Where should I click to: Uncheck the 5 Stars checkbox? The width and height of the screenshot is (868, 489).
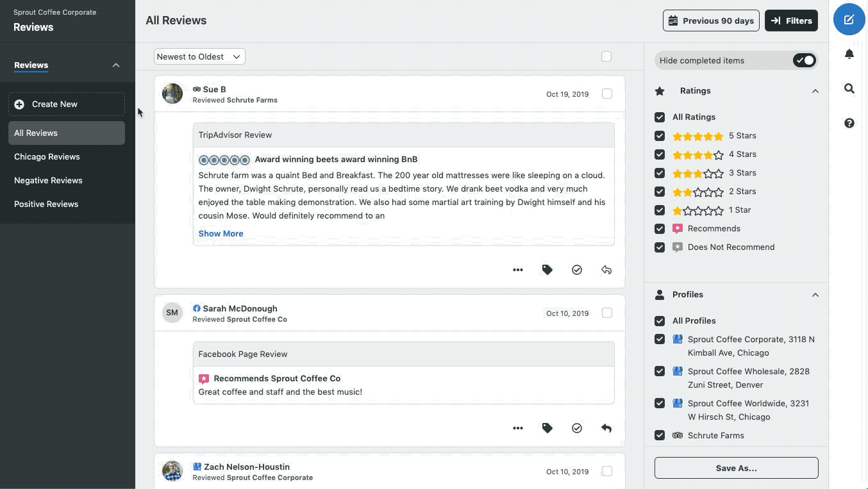tap(660, 136)
